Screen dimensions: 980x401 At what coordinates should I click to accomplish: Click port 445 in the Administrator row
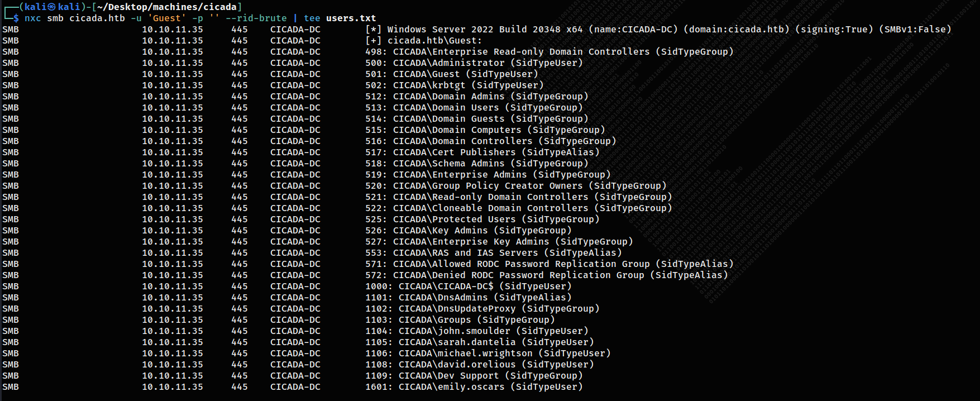(x=240, y=63)
